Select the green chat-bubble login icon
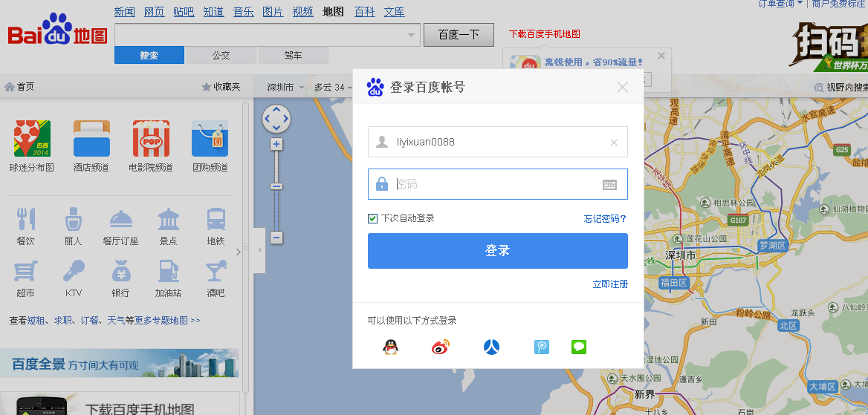 point(579,347)
